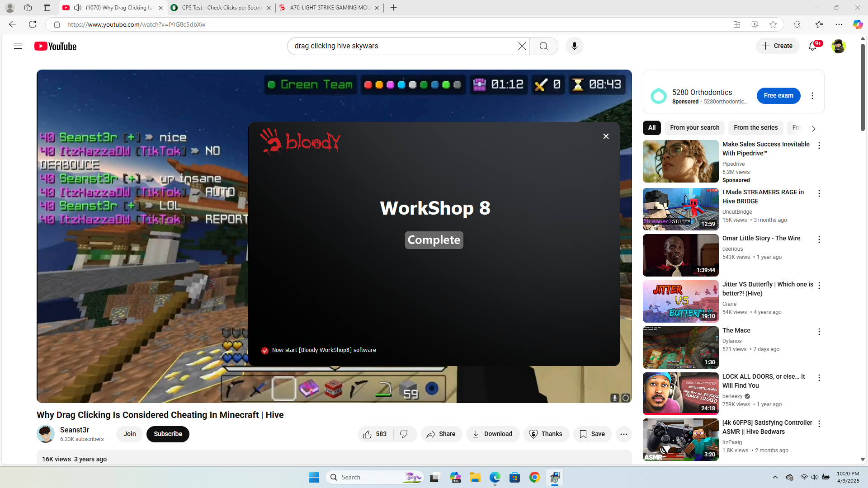Open options for Jitter VS Butterfly
868x488 pixels.
coord(819,286)
